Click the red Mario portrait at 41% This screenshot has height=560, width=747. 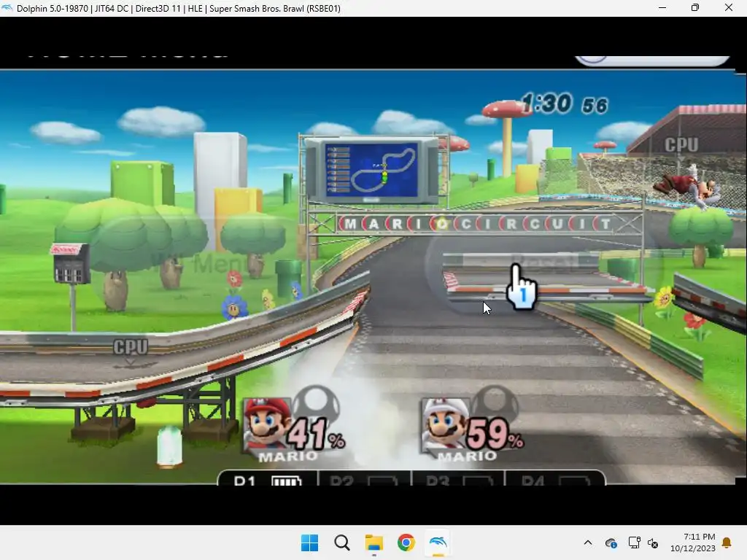tap(267, 424)
